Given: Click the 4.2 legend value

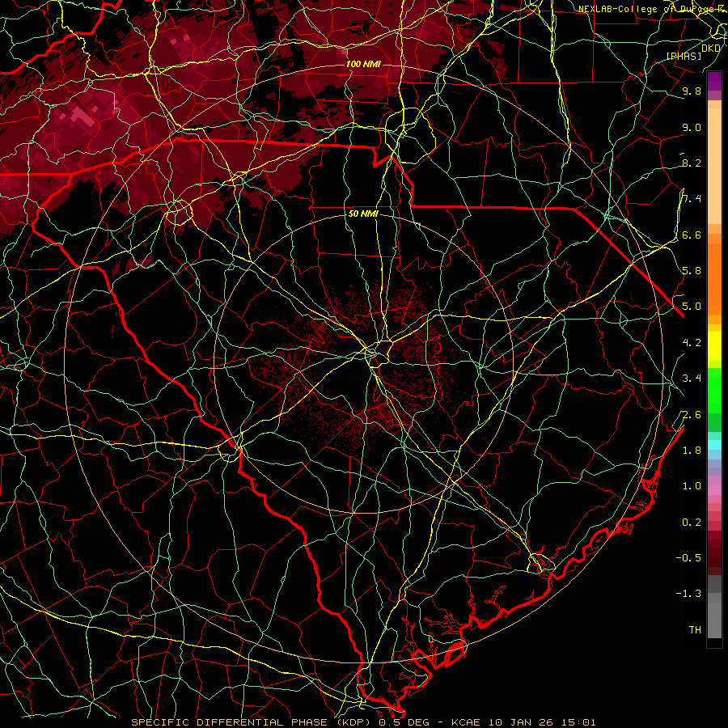Looking at the screenshot, I should [x=692, y=343].
